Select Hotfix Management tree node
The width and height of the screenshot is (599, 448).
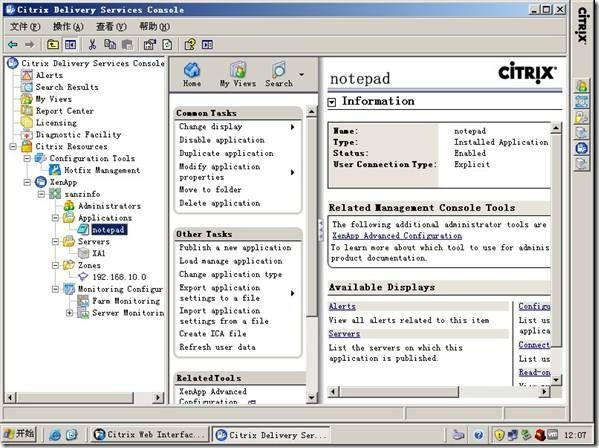[x=102, y=170]
